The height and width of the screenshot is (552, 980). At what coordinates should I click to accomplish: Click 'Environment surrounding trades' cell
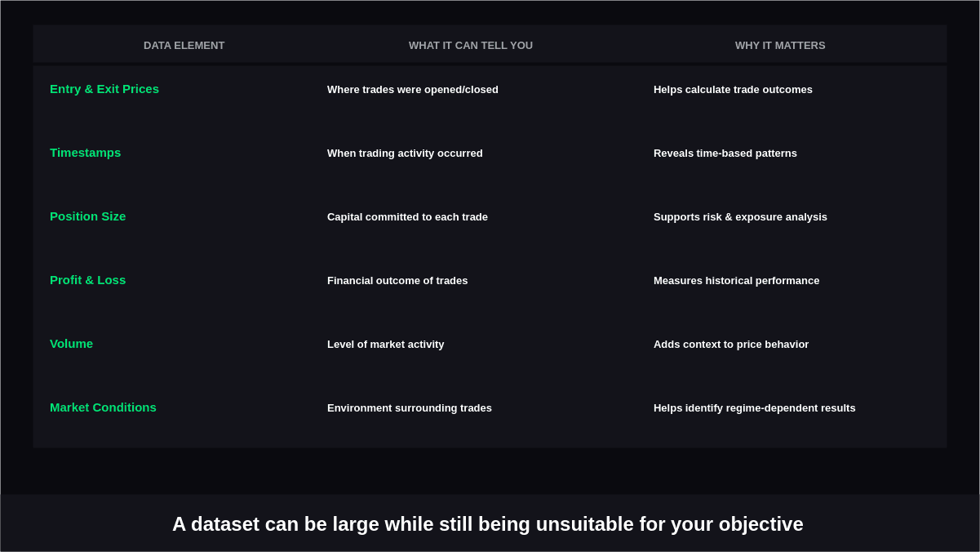pos(410,408)
